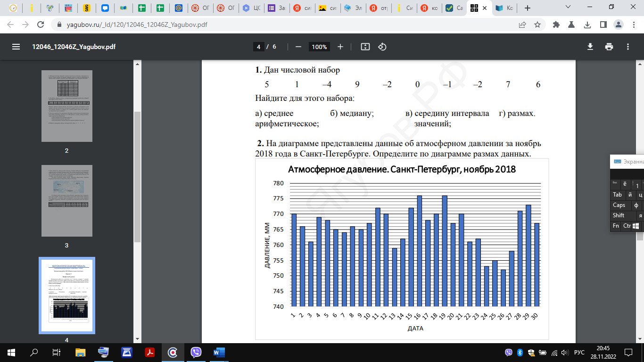Open the PDF viewer hamburger menu
This screenshot has width=644, height=362.
[16, 47]
